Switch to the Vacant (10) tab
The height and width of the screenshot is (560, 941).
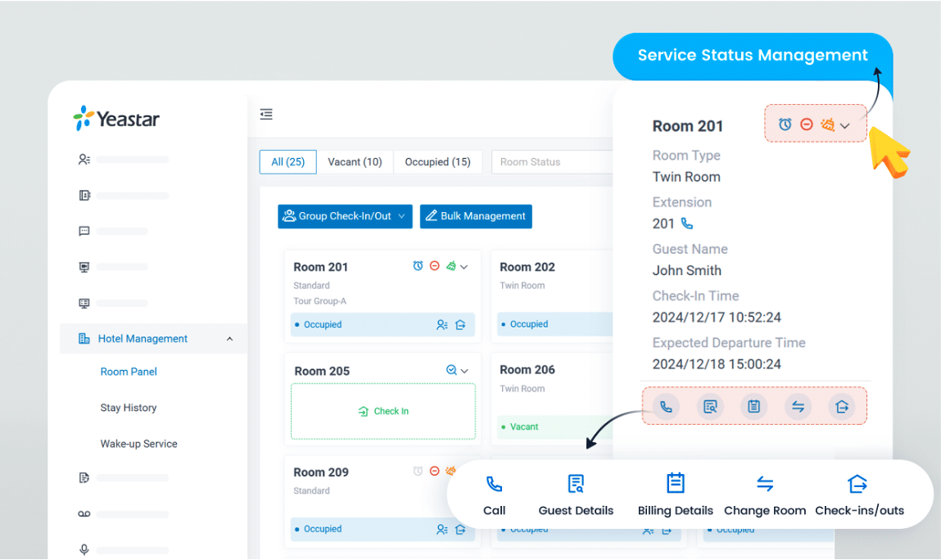pos(355,162)
